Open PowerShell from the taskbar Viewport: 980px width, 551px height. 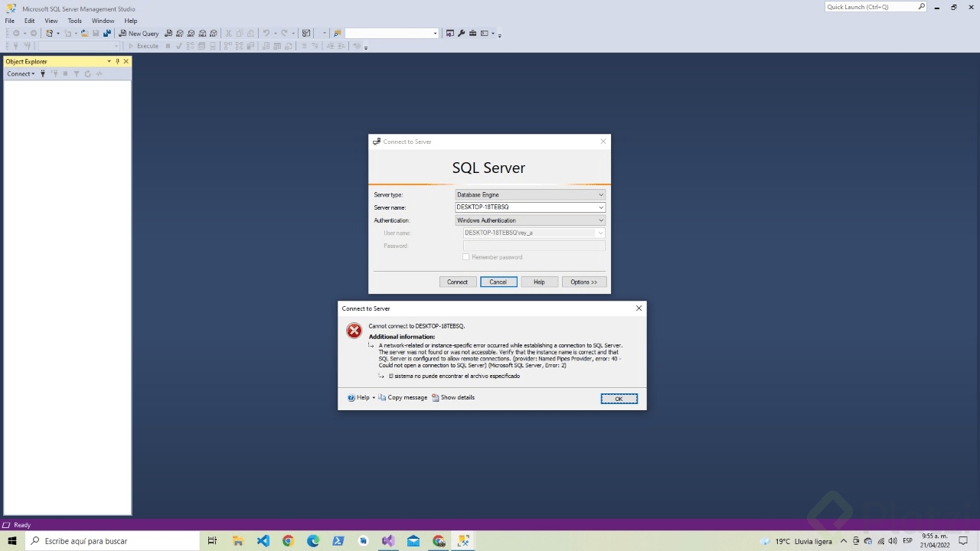click(338, 541)
